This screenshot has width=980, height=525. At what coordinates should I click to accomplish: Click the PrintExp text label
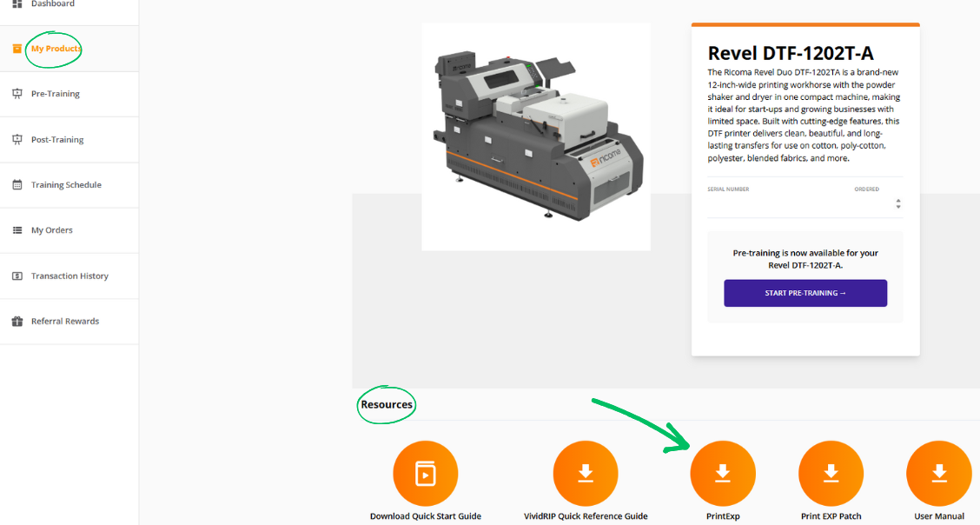point(723,516)
